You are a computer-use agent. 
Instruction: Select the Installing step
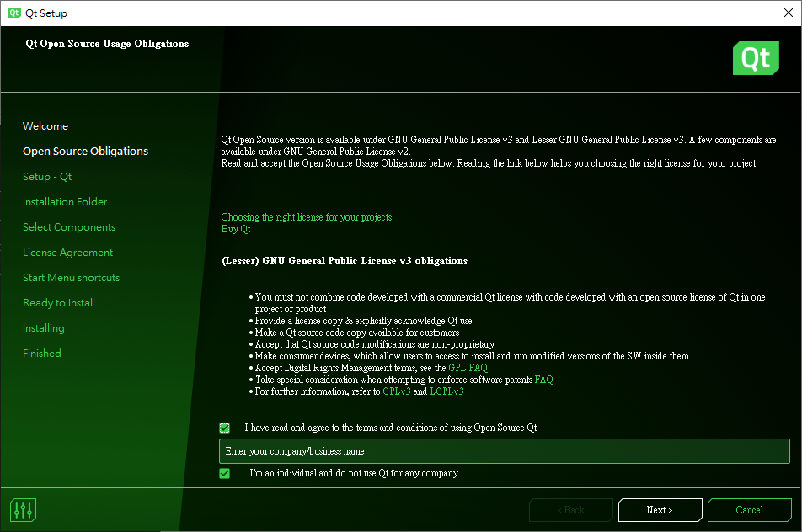(x=44, y=328)
